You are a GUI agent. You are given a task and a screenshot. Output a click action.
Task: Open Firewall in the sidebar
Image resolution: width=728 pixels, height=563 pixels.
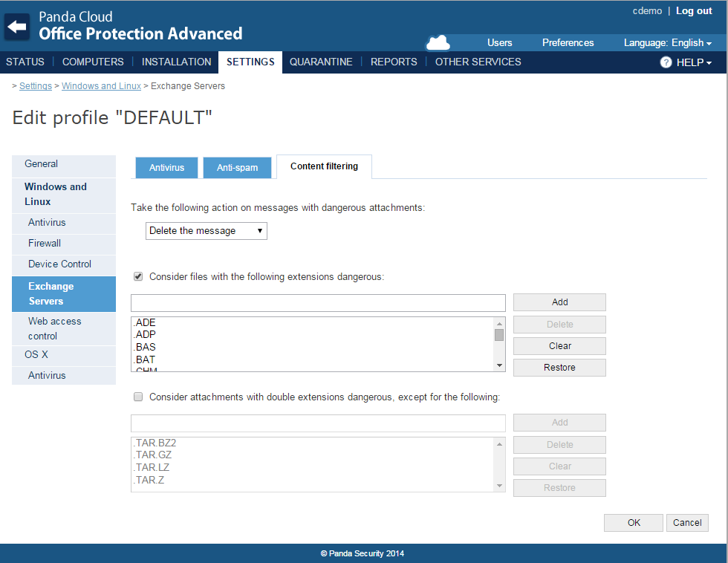click(64, 244)
